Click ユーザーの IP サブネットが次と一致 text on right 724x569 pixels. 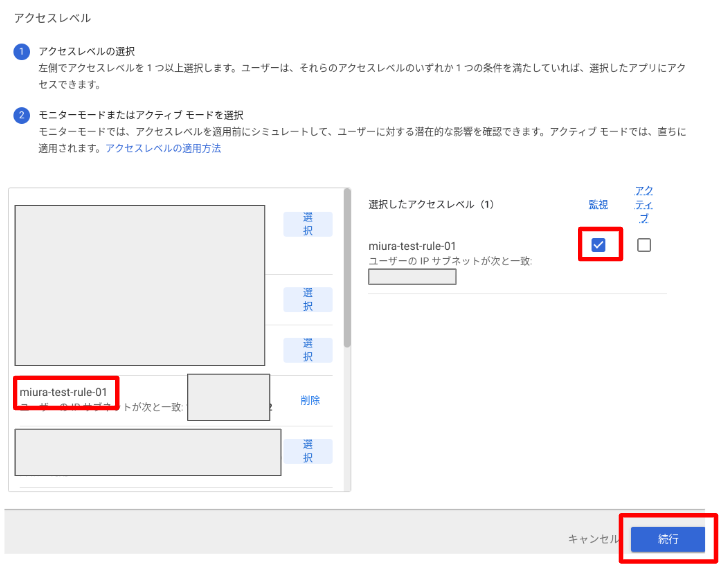(x=450, y=261)
